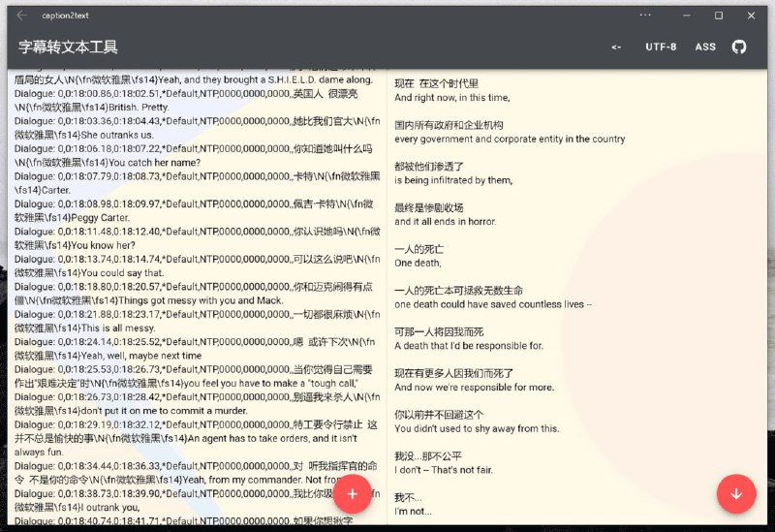Click 'And now we're responsible for more.'
The width and height of the screenshot is (775, 532).
coord(475,388)
